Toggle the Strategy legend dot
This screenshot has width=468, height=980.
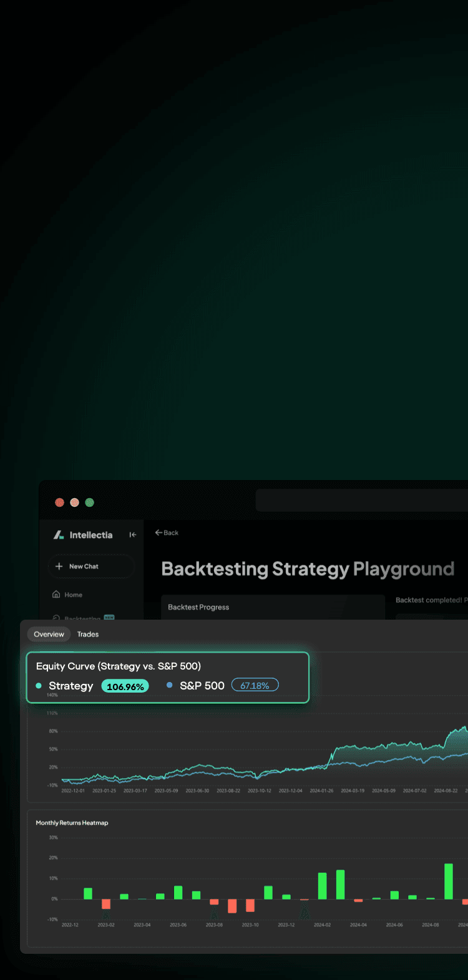pyautogui.click(x=39, y=686)
